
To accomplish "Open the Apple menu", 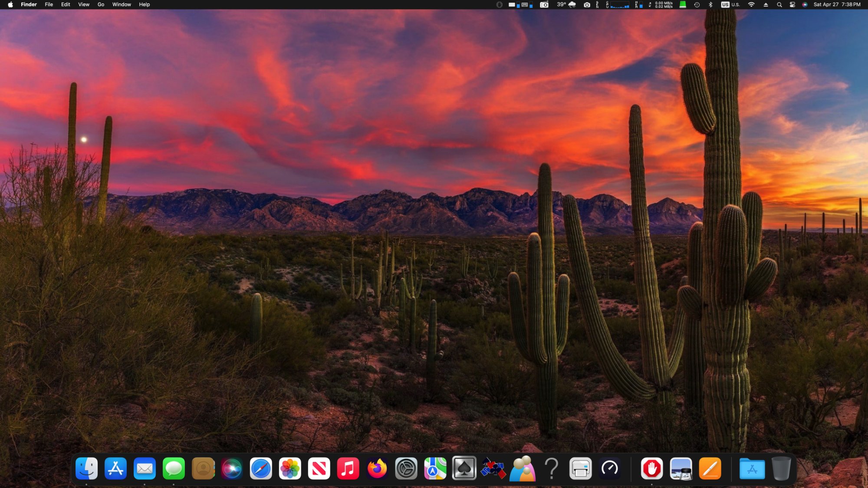I will [10, 4].
